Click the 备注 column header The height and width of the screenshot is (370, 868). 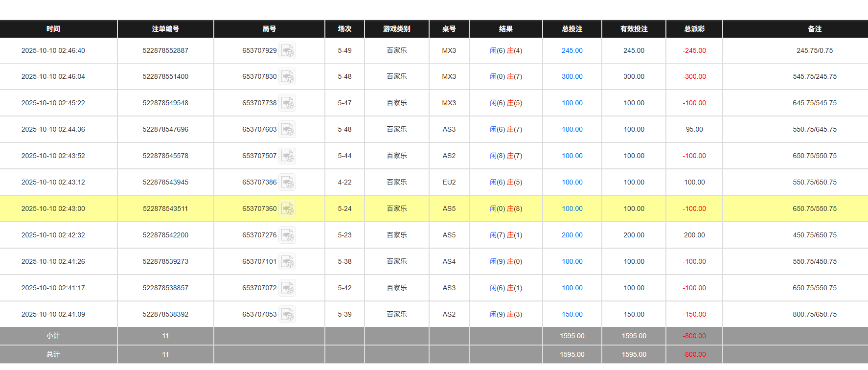tap(814, 29)
